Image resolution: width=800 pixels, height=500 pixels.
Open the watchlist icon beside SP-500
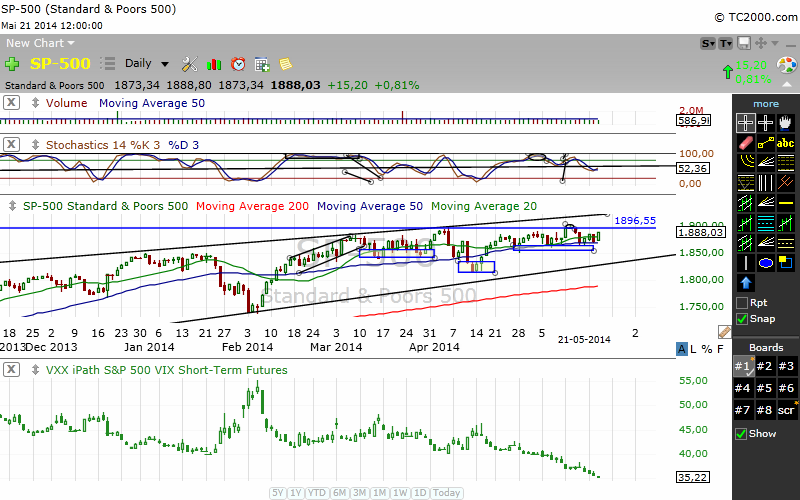tap(108, 64)
